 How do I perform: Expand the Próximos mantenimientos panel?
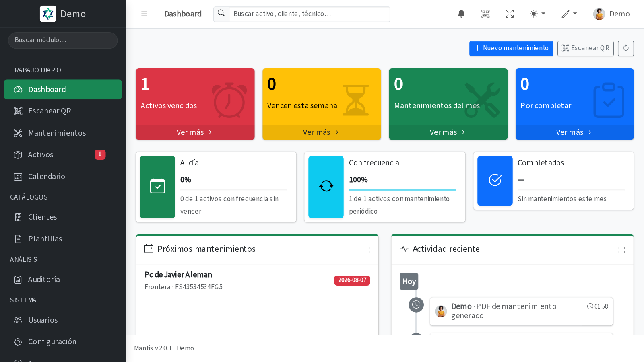point(366,250)
